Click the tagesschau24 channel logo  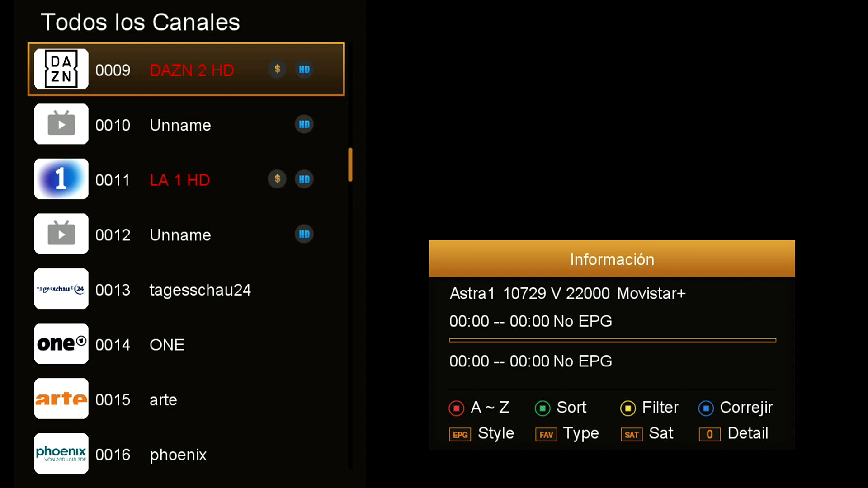(61, 289)
